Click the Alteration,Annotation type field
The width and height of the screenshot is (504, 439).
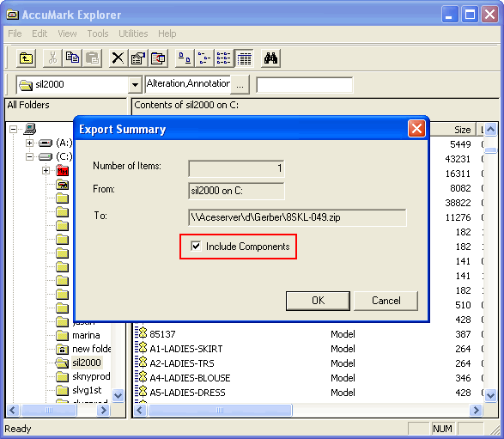[188, 84]
